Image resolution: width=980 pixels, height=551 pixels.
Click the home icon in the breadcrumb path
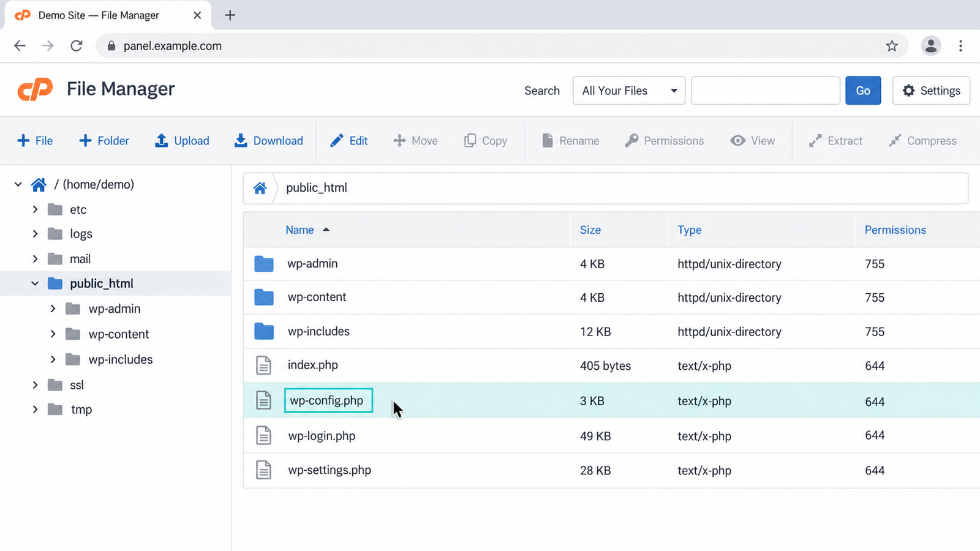[x=260, y=188]
